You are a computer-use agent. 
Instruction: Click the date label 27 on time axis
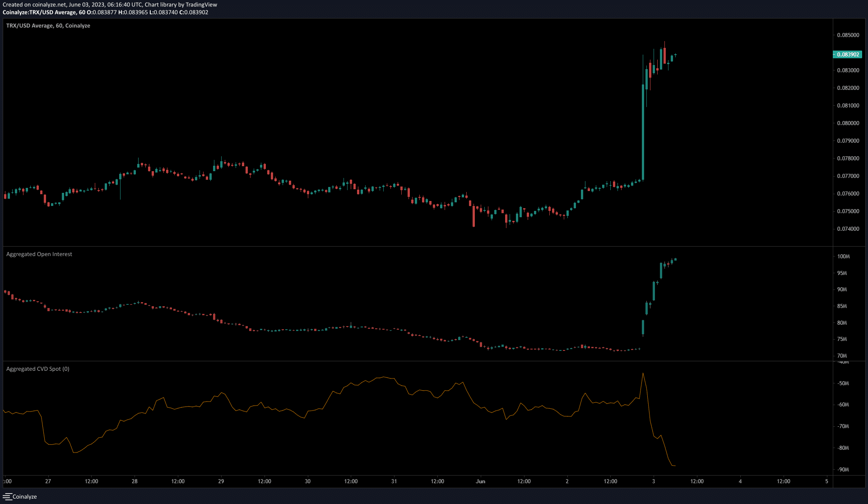pyautogui.click(x=48, y=481)
